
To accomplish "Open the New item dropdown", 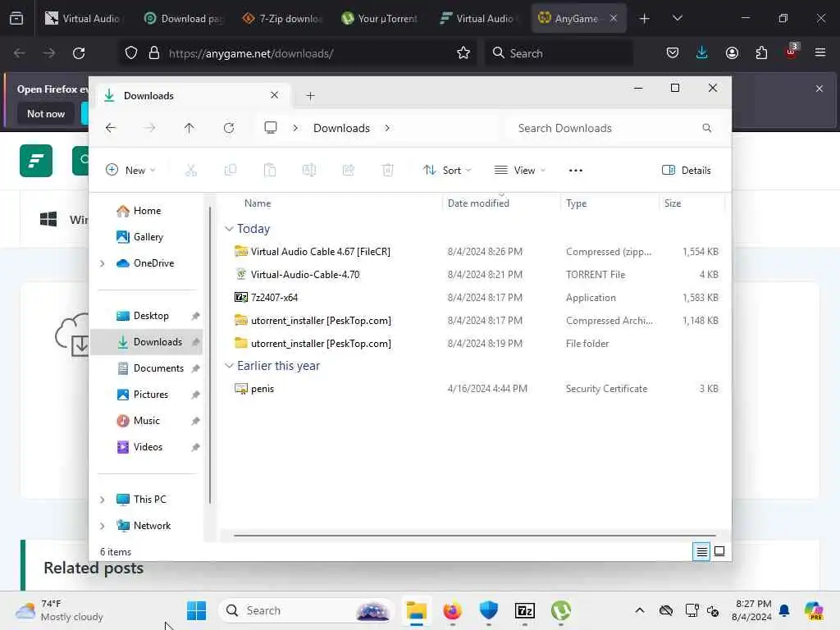I will 130,171.
